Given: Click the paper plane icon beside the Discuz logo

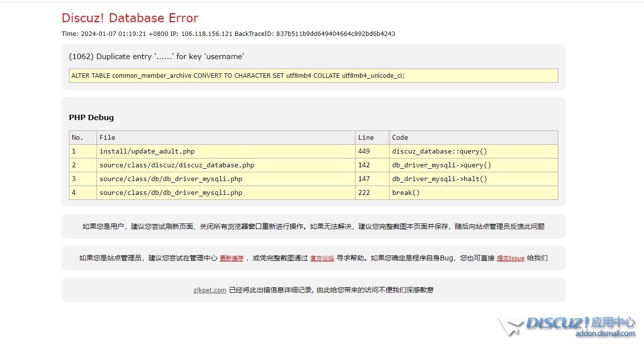Looking at the screenshot, I should (x=510, y=327).
